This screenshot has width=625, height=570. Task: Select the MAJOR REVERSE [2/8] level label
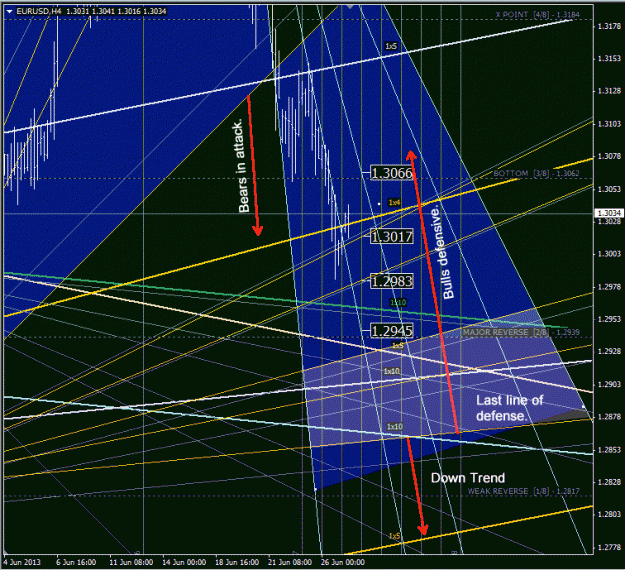click(x=521, y=332)
